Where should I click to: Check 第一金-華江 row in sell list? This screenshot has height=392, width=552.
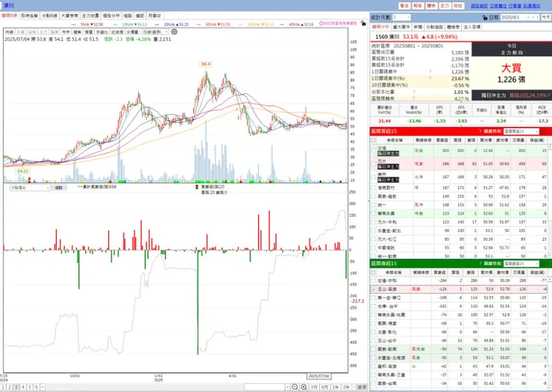(x=374, y=298)
